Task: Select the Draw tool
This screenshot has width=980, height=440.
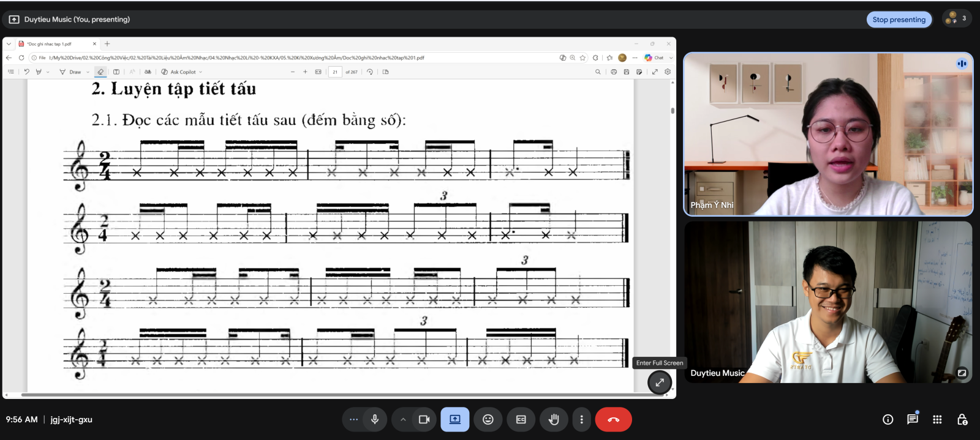Action: (70, 72)
